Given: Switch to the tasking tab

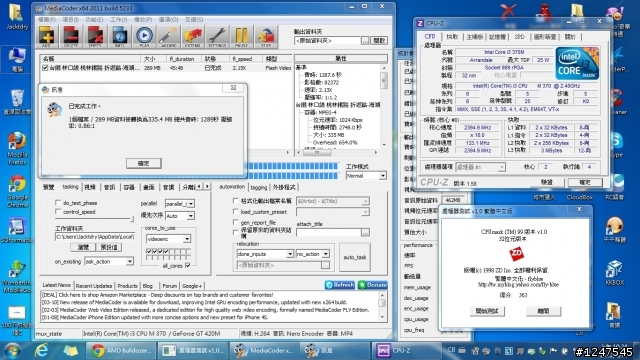Looking at the screenshot, I should [70, 187].
